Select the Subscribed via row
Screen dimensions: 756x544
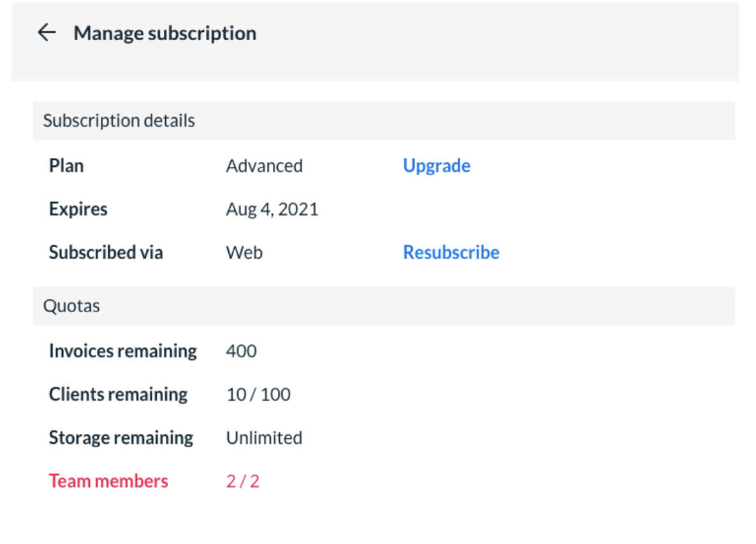click(106, 252)
